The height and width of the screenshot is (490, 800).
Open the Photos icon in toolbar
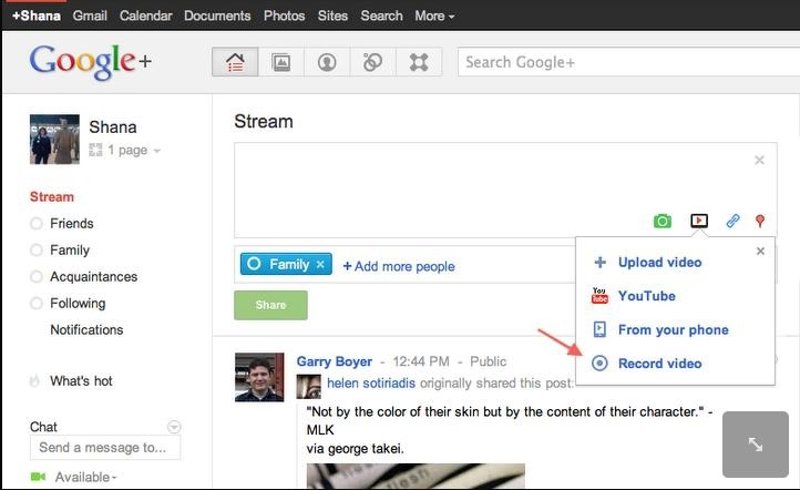click(x=281, y=62)
